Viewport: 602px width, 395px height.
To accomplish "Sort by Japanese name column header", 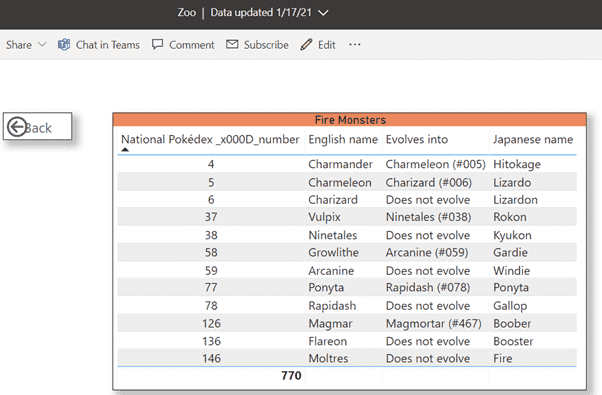I will click(x=533, y=139).
